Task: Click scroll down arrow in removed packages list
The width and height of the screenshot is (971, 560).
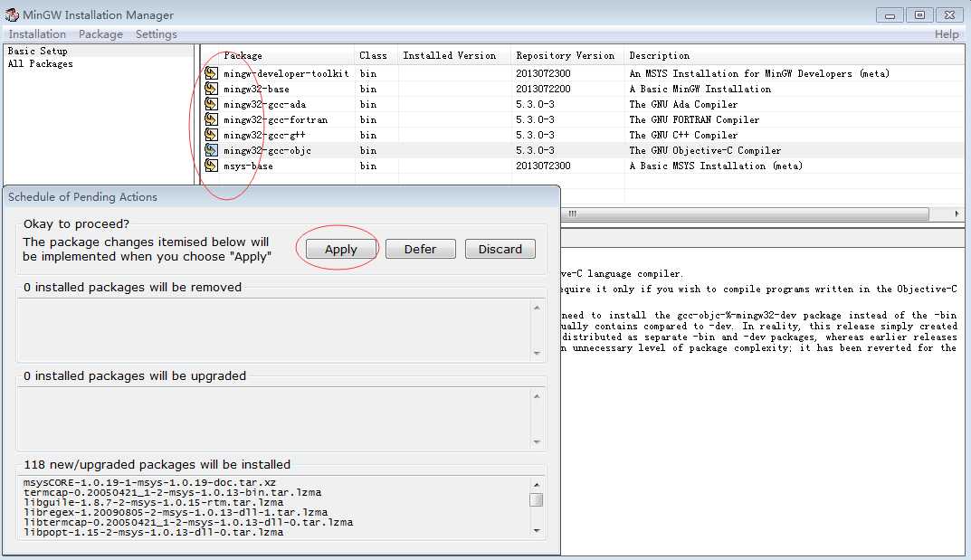Action: (x=537, y=354)
